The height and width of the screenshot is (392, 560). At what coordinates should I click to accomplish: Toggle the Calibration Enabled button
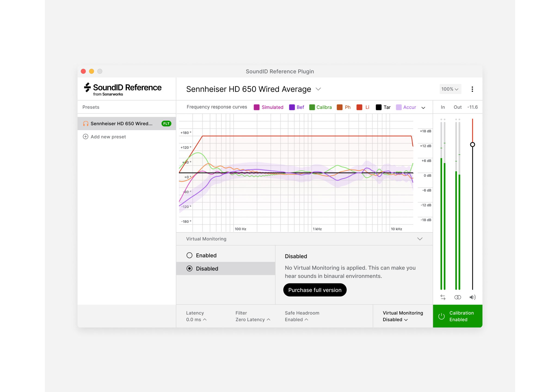[458, 316]
